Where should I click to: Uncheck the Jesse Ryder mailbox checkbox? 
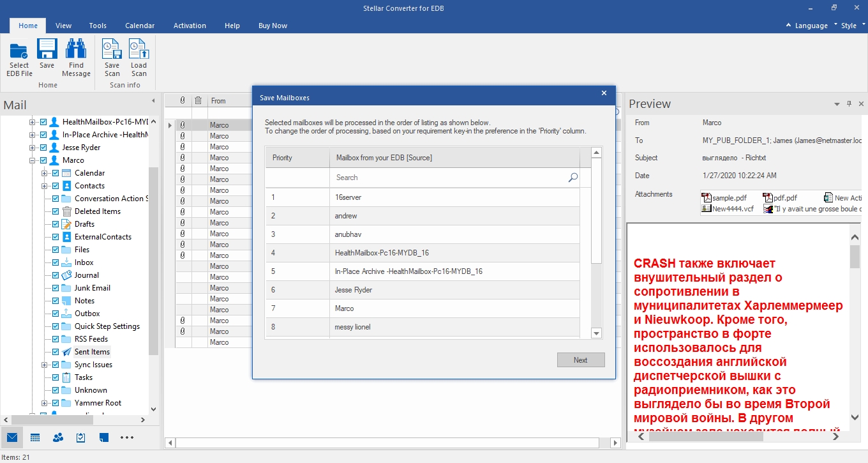click(43, 148)
